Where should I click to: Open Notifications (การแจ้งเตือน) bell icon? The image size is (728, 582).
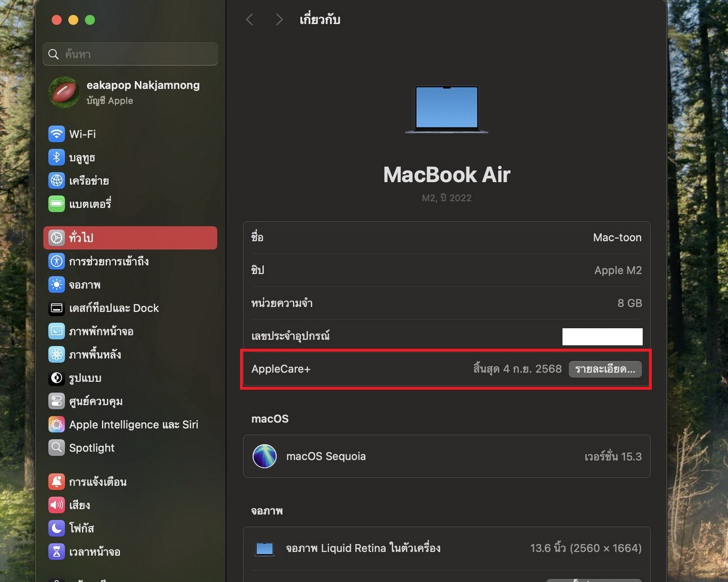click(56, 482)
